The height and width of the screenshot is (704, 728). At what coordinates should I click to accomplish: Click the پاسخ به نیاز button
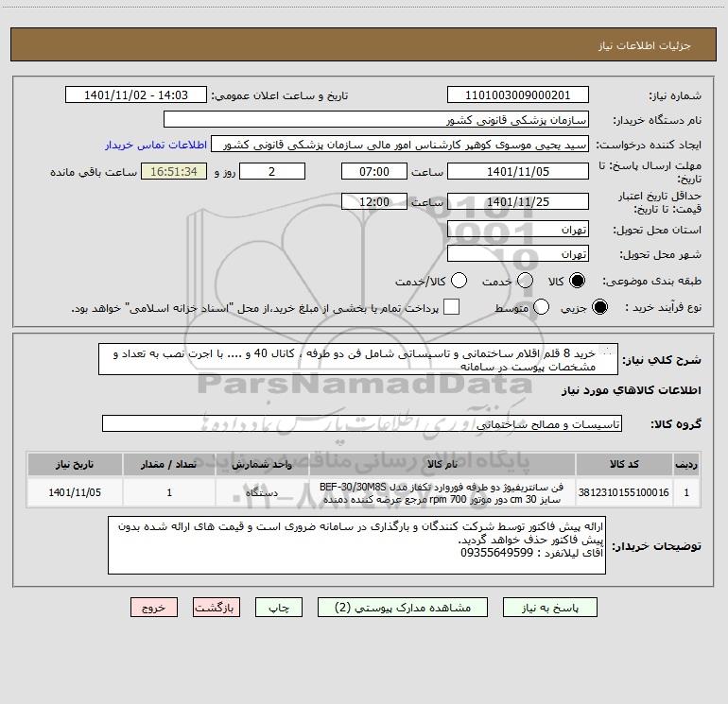coord(549,608)
